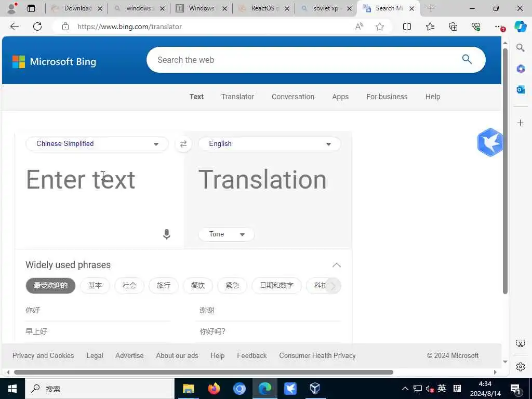Open the Copilot sidebar icon

tap(520, 26)
